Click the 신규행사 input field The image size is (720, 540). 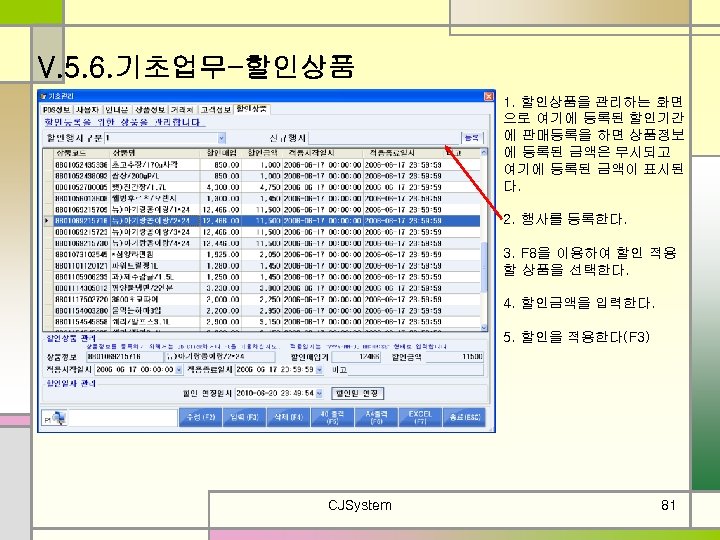(x=384, y=138)
